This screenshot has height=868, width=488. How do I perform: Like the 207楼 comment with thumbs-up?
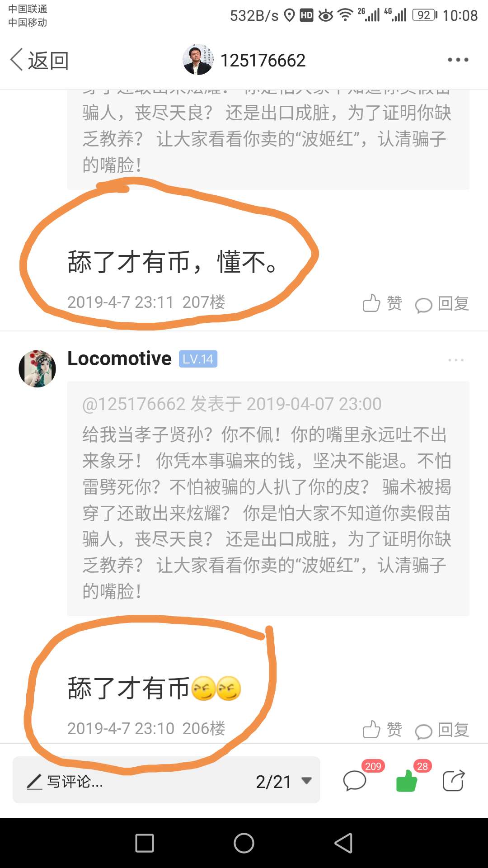(382, 303)
